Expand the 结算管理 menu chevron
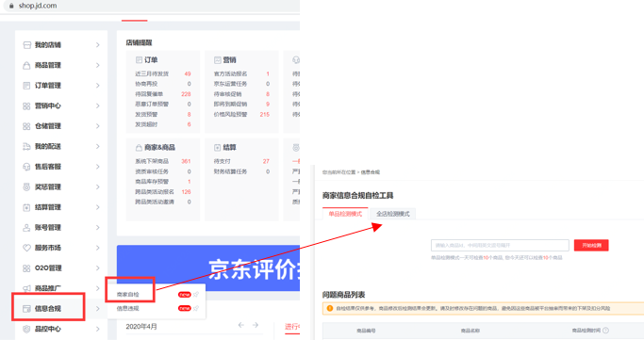The height and width of the screenshot is (340, 644). click(x=98, y=207)
